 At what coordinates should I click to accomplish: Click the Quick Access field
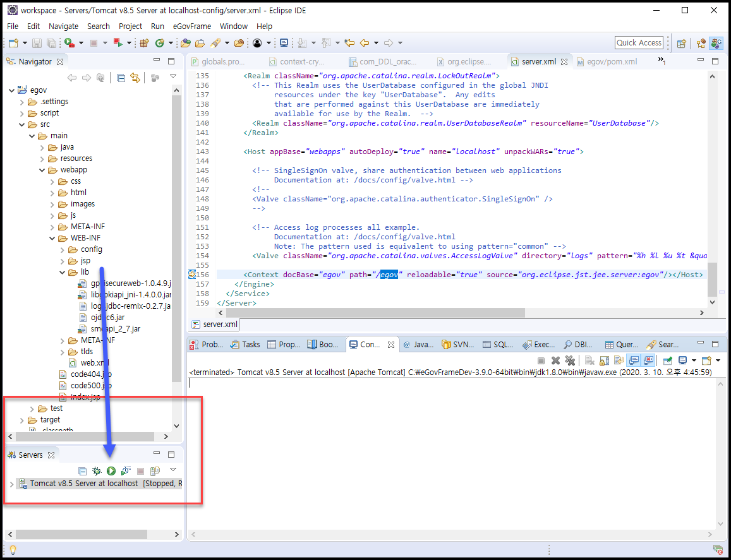pos(639,43)
